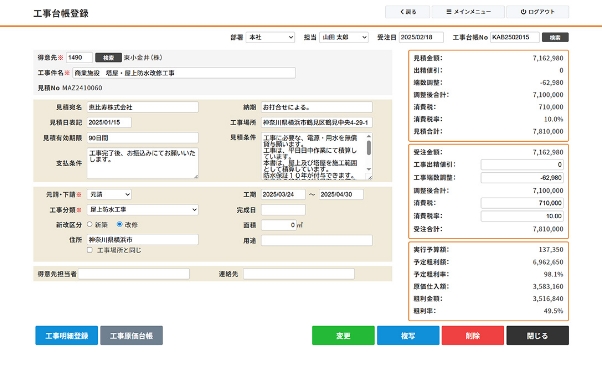Click the 消費税率 input field in 受注 panel
Screen dimensions: 602x376
click(522, 216)
